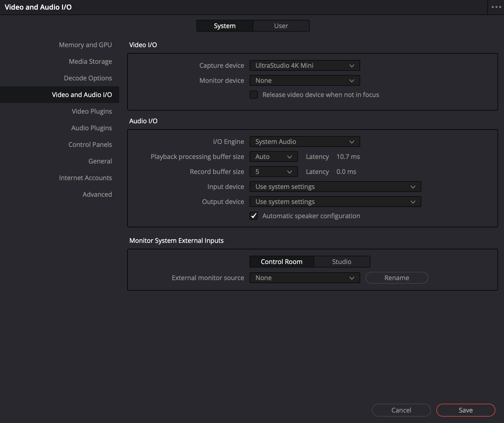
Task: Open Playback processing buffer size dropdown
Action: 273,157
